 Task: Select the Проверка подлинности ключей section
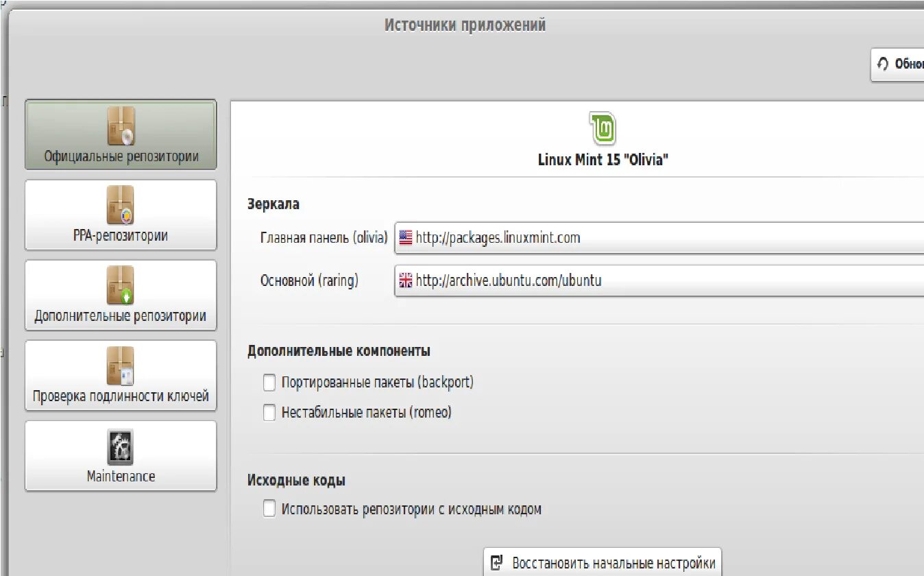point(121,375)
